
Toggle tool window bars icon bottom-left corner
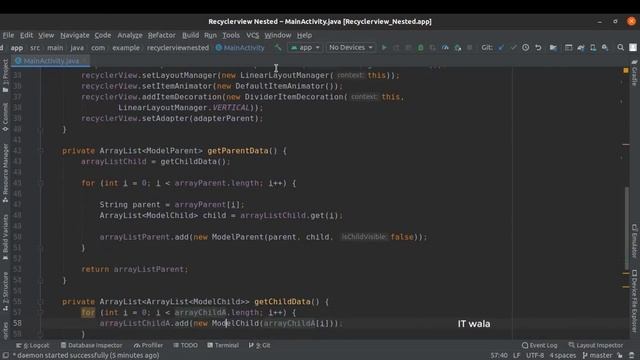[5, 355]
